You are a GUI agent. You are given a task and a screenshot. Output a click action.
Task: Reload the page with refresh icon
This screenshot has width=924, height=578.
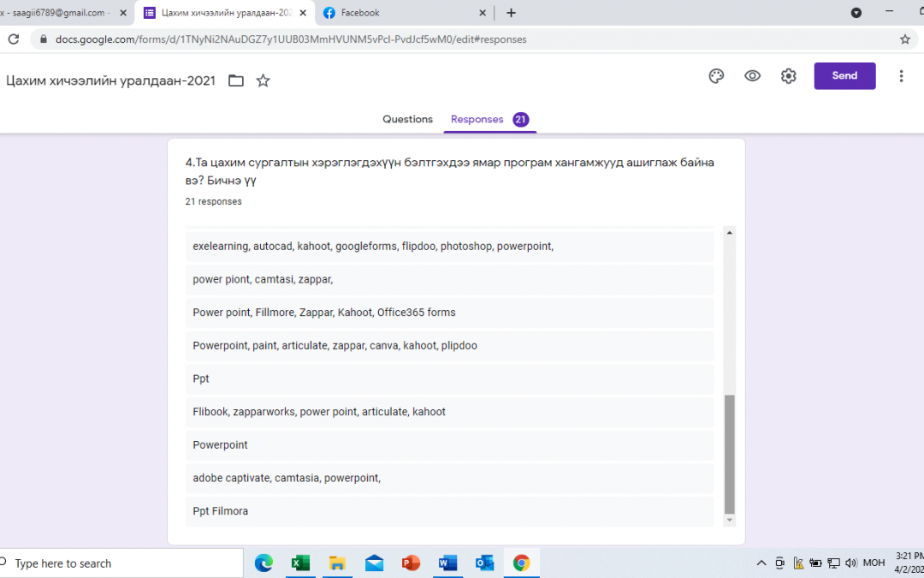click(13, 39)
